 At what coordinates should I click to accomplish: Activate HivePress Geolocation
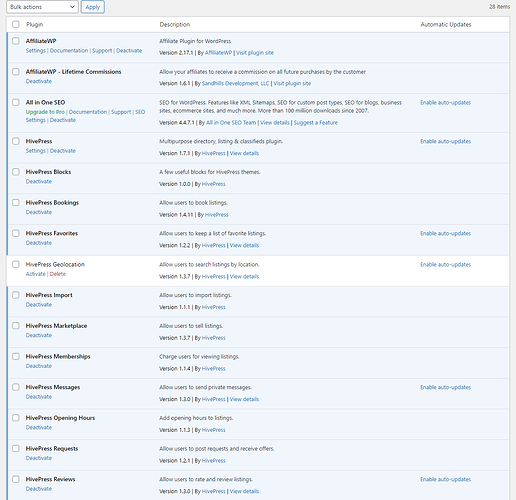(36, 274)
